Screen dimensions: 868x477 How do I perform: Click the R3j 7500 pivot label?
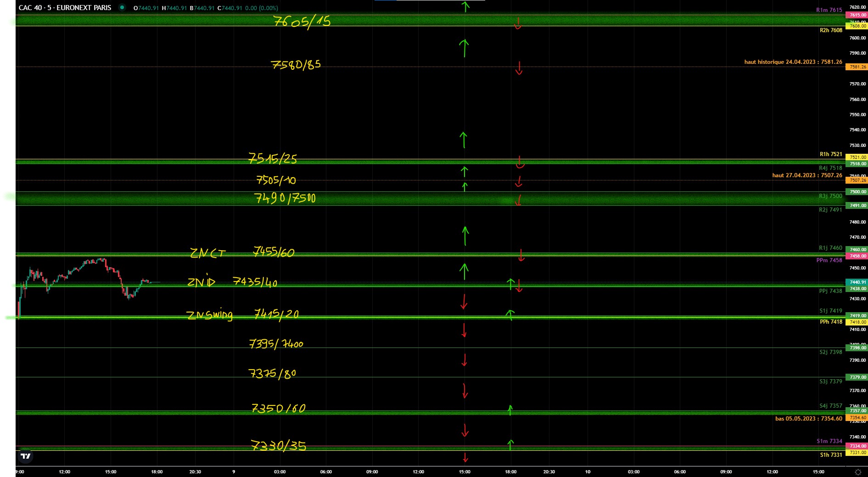[830, 196]
